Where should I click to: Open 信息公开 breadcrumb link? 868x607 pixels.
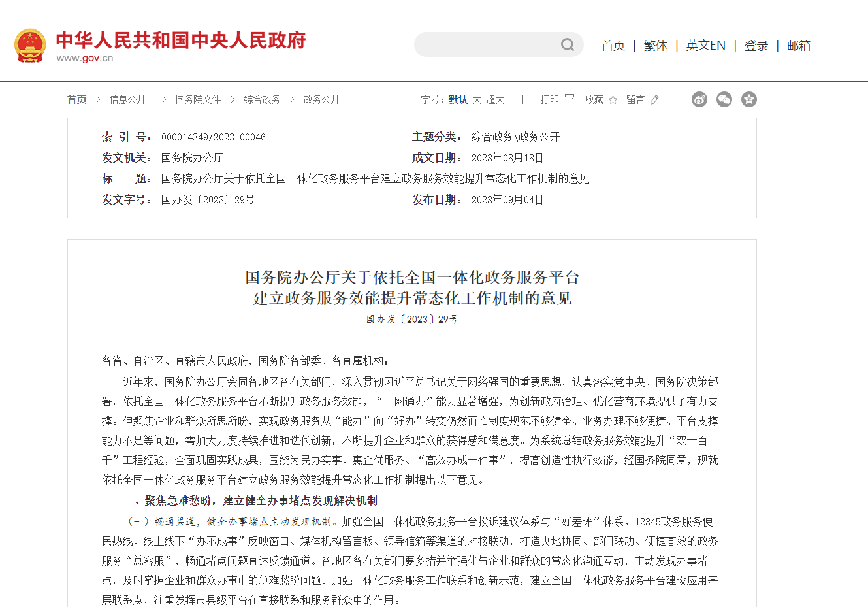pyautogui.click(x=127, y=99)
